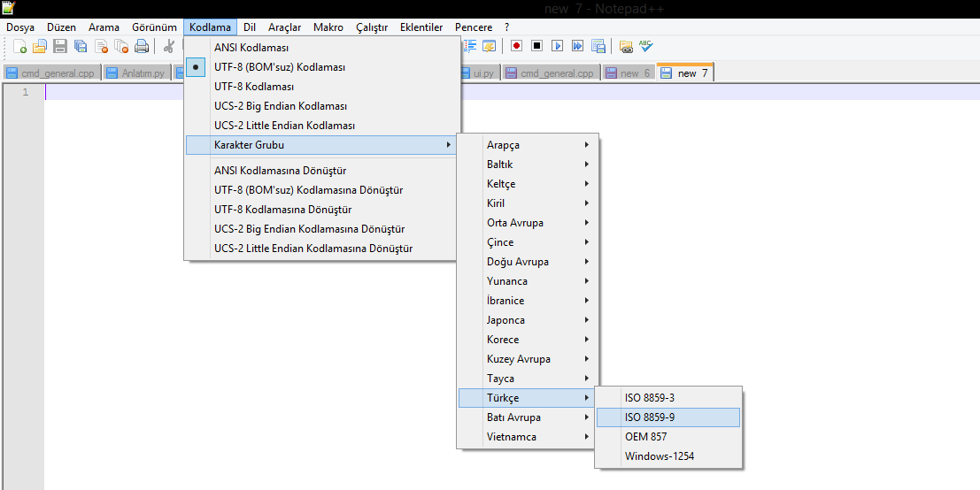This screenshot has height=490, width=980.
Task: Select OEM 857 encoding
Action: tap(668, 437)
